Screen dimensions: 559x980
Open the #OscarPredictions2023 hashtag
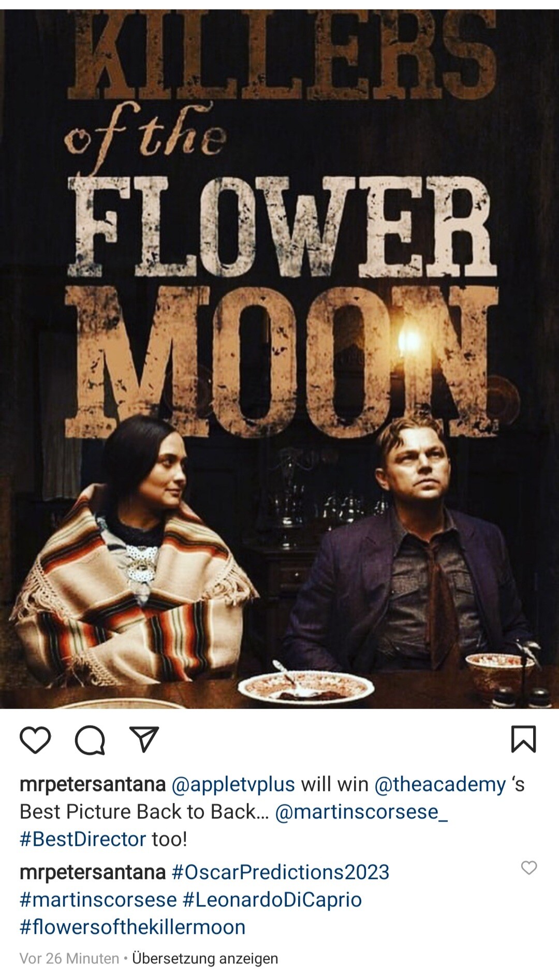tap(280, 872)
